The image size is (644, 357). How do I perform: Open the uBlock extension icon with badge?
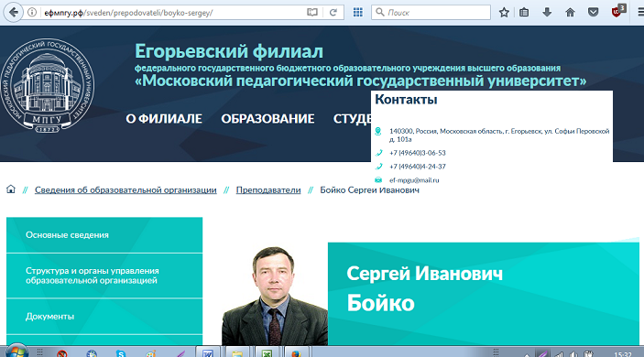(x=617, y=11)
